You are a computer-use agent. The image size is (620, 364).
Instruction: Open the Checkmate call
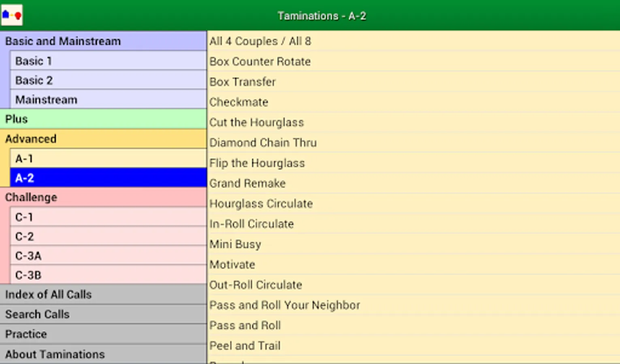414,102
